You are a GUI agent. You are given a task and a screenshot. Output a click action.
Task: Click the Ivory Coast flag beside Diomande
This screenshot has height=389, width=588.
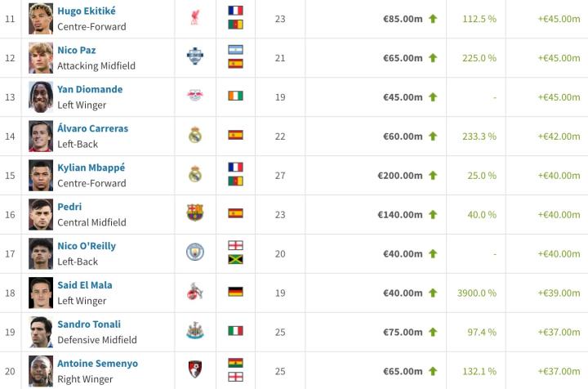[235, 96]
